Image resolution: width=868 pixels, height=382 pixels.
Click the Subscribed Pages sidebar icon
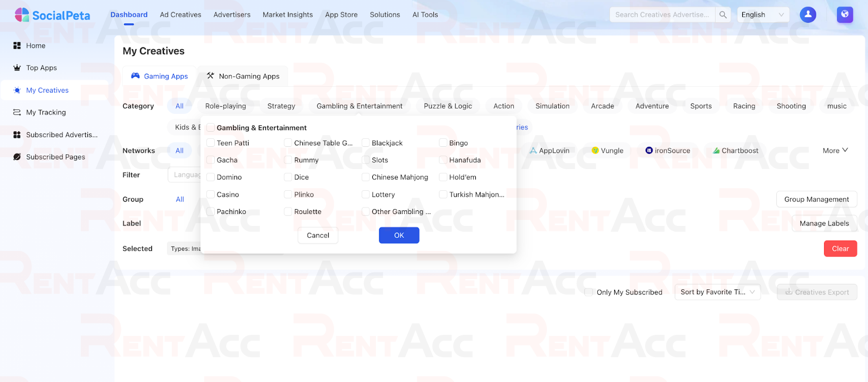click(x=17, y=157)
